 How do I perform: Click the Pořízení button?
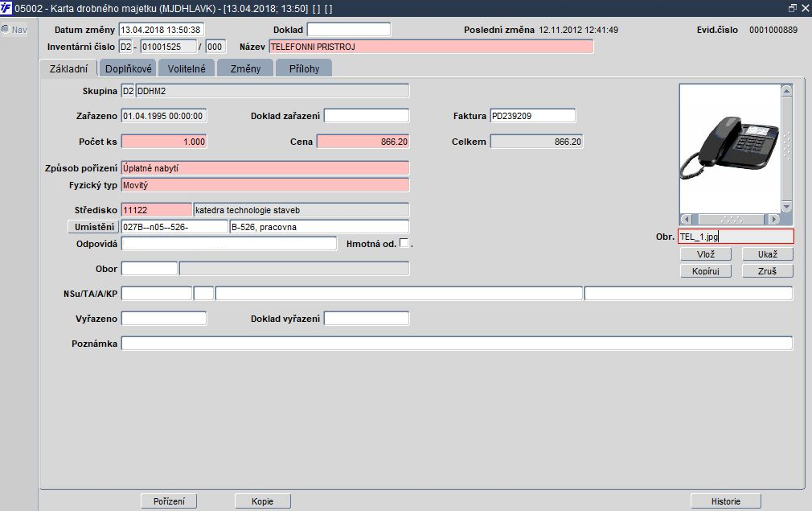pyautogui.click(x=170, y=501)
